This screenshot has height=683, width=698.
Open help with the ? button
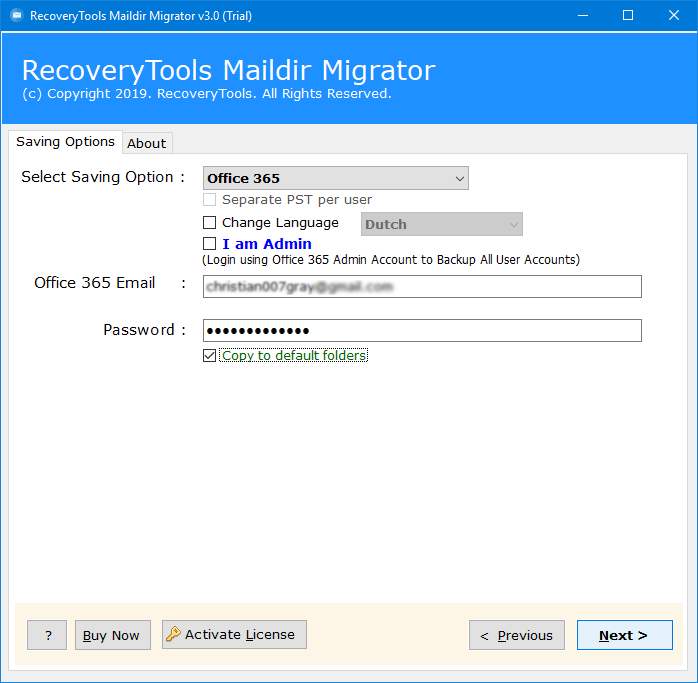click(x=47, y=635)
